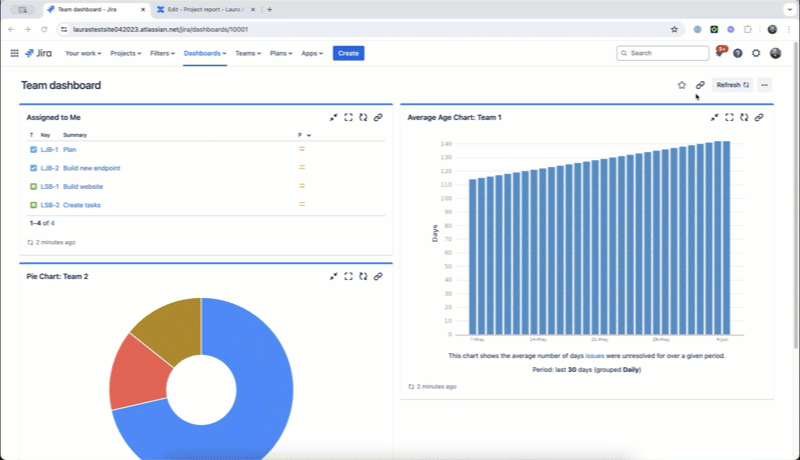Image resolution: width=800 pixels, height=460 pixels.
Task: Star the Team dashboard
Action: pos(682,85)
